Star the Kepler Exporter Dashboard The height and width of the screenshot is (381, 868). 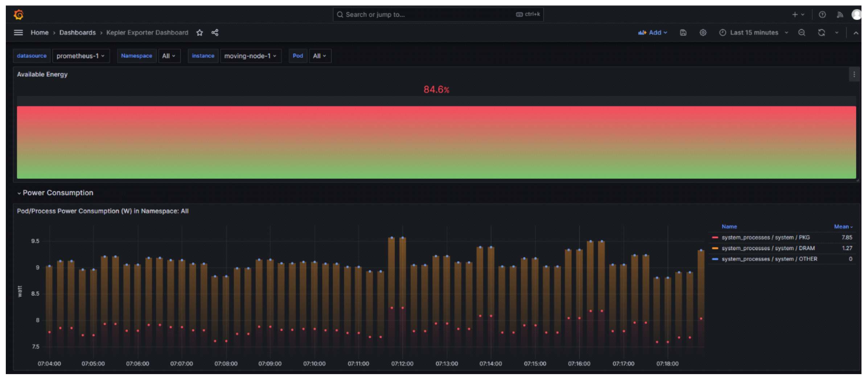(199, 33)
